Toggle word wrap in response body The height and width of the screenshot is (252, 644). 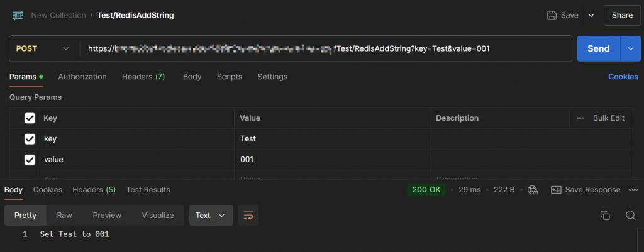248,215
